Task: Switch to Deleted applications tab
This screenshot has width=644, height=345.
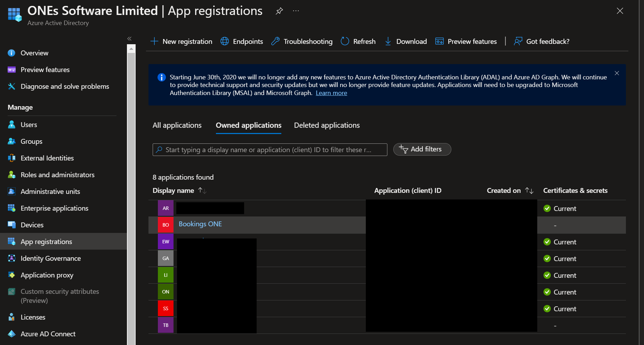Action: point(327,125)
